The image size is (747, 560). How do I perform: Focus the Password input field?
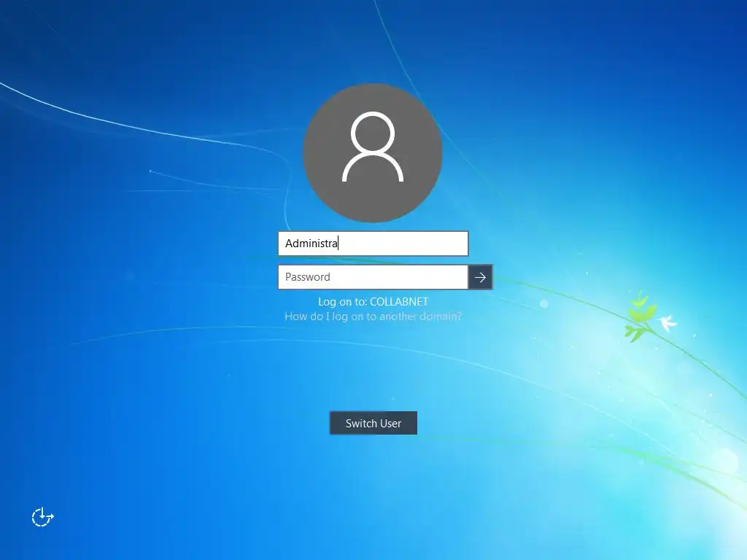tap(373, 277)
